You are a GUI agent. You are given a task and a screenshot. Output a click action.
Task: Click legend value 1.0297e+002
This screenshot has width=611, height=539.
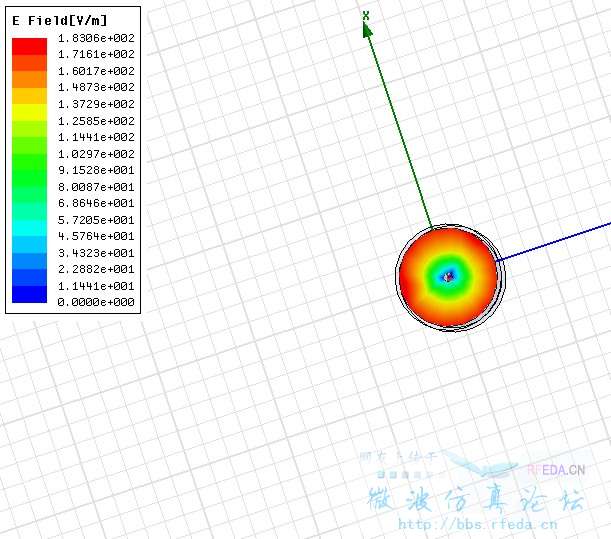point(96,154)
